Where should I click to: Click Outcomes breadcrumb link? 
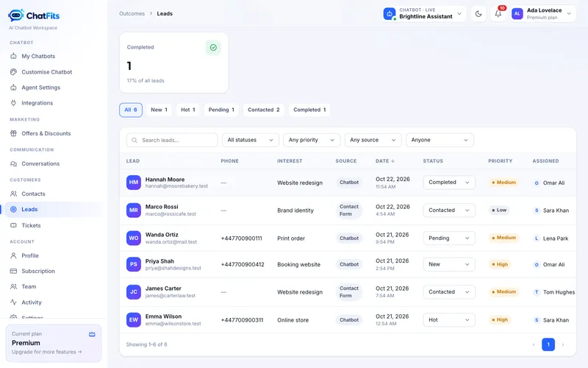132,13
